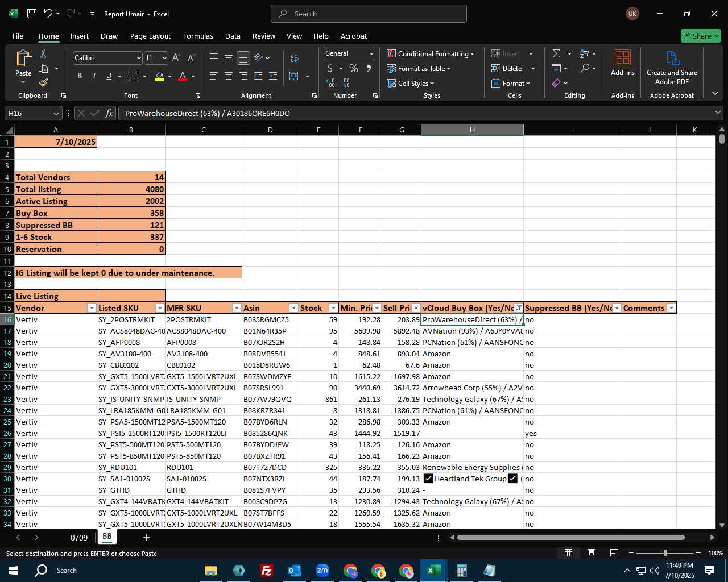
Task: Click the Wrap Text icon
Action: coord(295,58)
